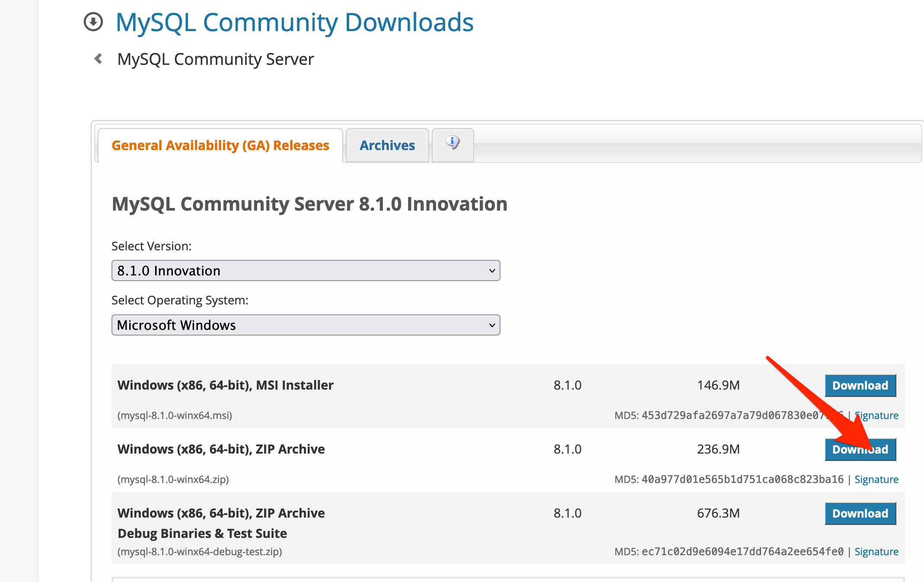Click the Select Version dropdown arrow
The width and height of the screenshot is (924, 582).
[x=491, y=271]
